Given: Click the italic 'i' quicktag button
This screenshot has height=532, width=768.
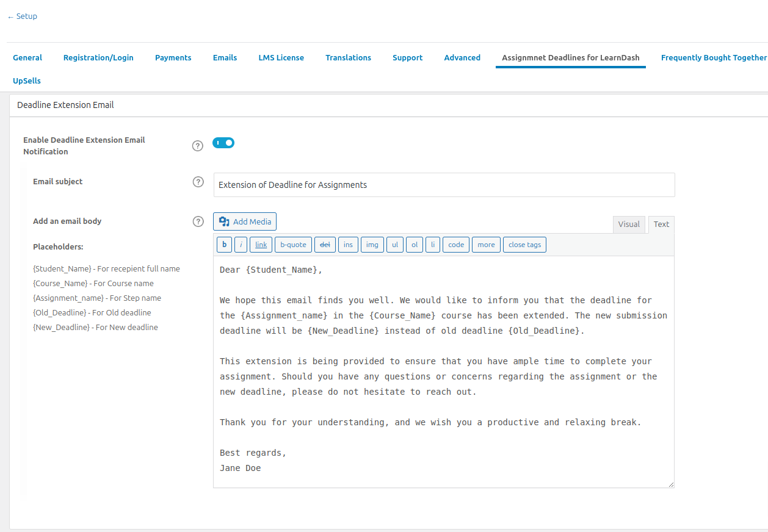Looking at the screenshot, I should pos(241,245).
